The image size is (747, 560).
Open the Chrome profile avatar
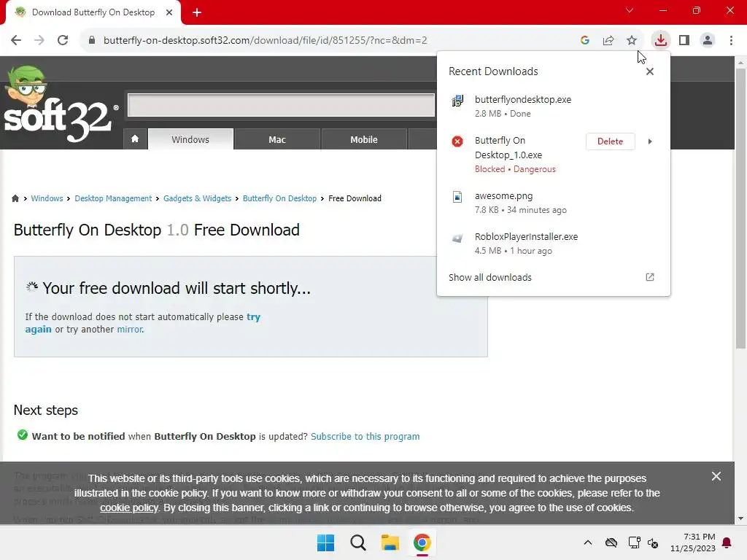[708, 40]
